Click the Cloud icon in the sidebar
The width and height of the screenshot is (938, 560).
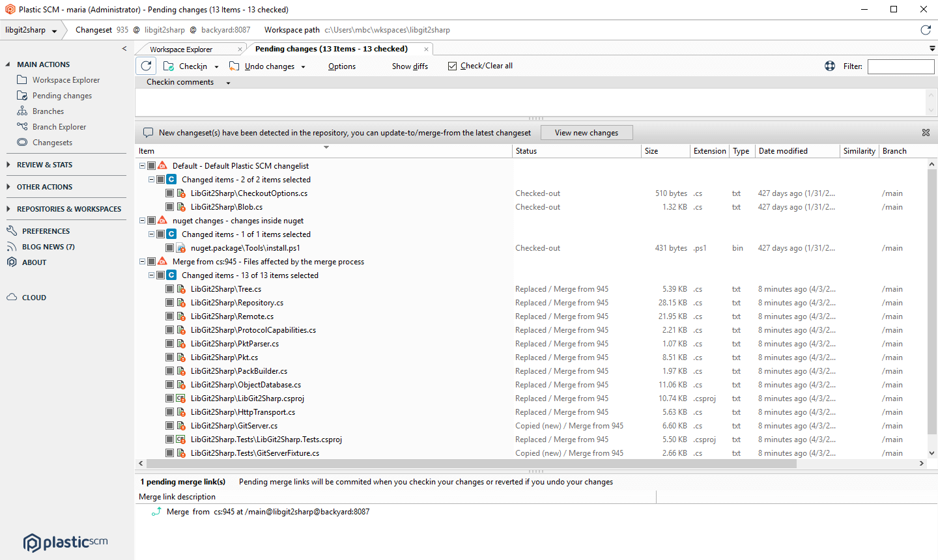click(x=12, y=298)
